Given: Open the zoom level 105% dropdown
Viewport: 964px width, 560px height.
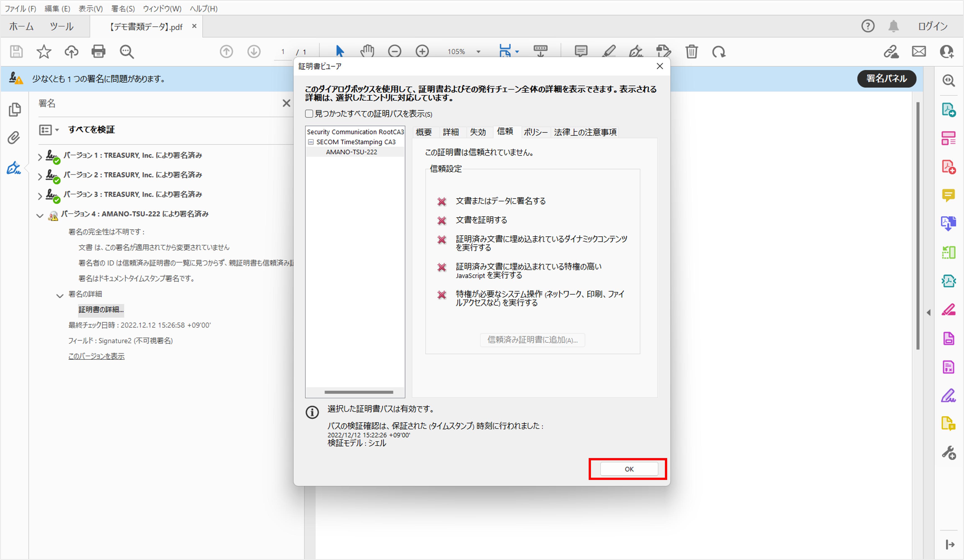Looking at the screenshot, I should tap(478, 52).
